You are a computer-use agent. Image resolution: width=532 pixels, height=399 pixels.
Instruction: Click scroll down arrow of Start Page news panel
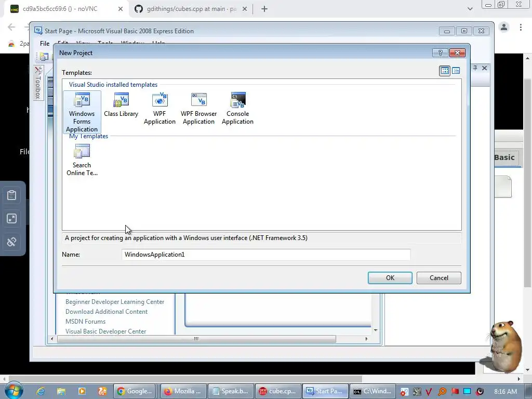click(x=376, y=330)
